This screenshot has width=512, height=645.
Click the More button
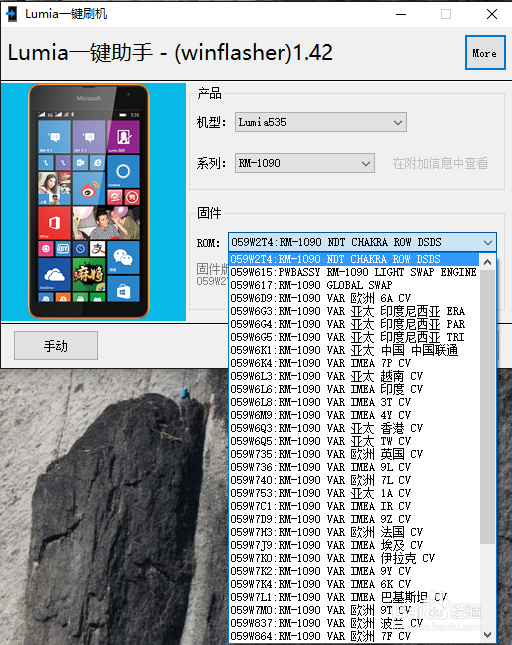click(485, 53)
